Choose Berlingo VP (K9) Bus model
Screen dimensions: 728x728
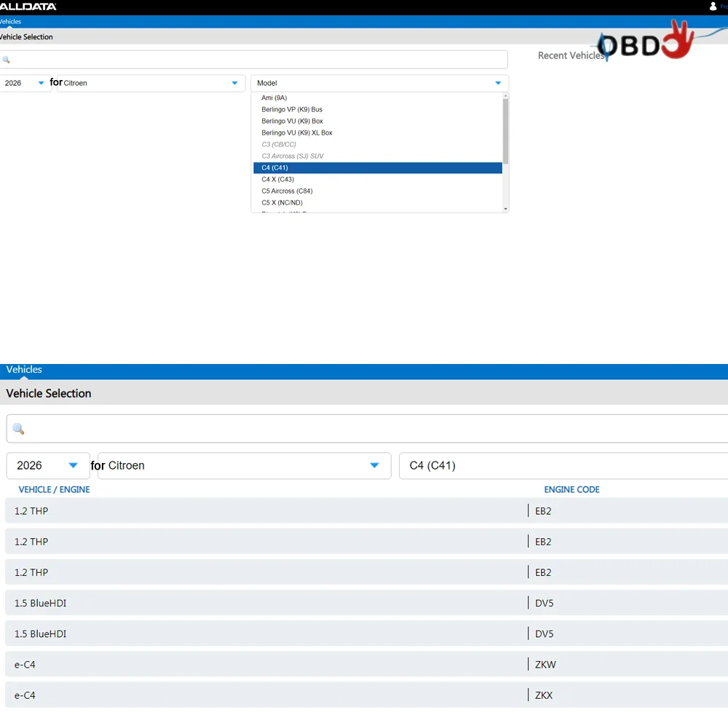click(292, 110)
